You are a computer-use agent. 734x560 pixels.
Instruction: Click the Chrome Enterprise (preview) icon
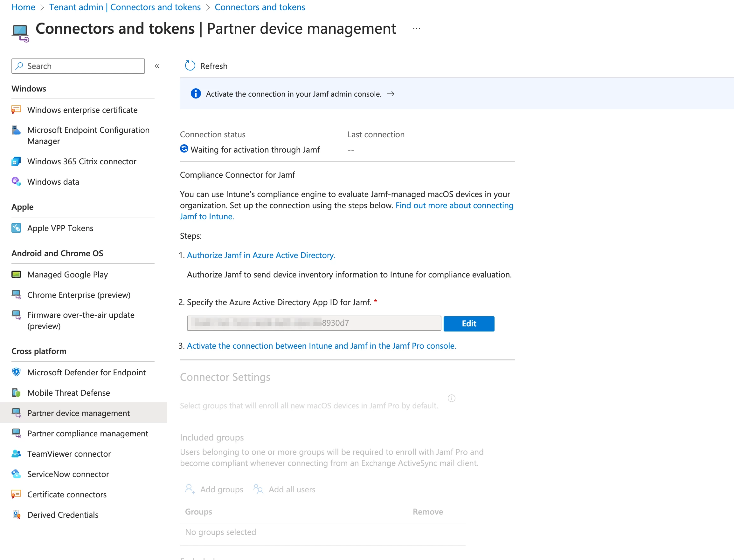click(16, 295)
